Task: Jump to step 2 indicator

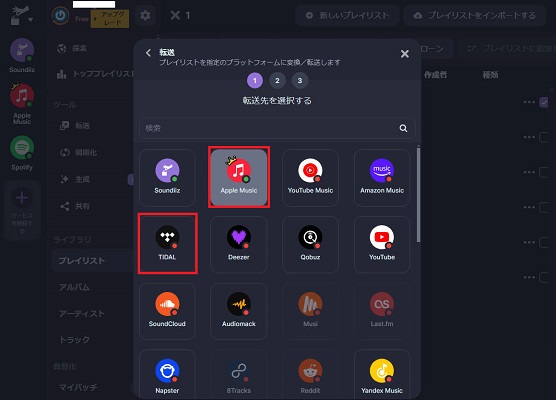Action: click(x=277, y=80)
